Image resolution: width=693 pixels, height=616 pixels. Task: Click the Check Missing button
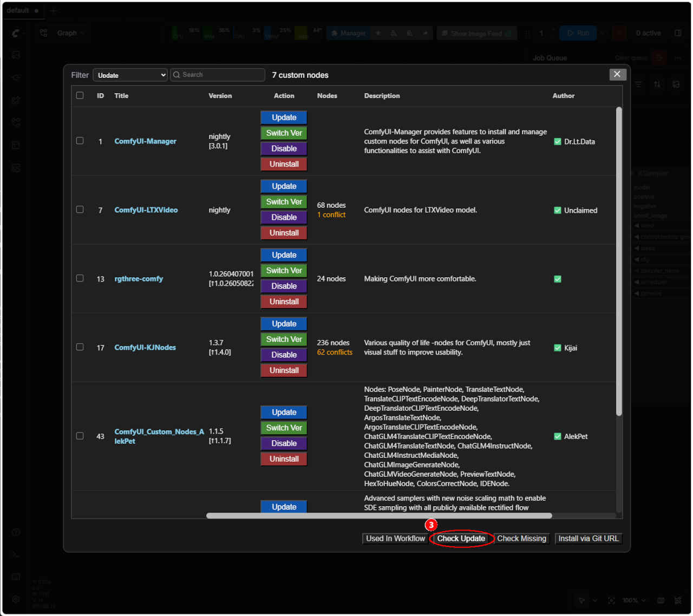pos(522,539)
